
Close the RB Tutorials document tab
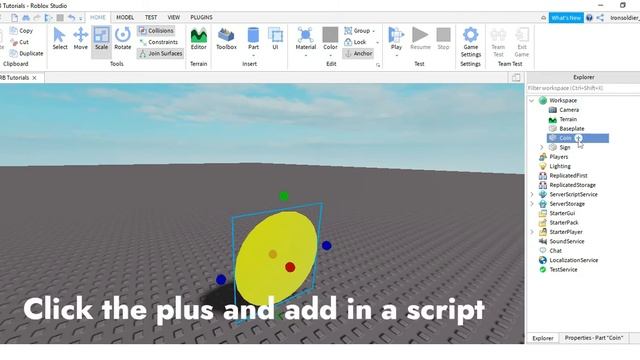tap(34, 78)
